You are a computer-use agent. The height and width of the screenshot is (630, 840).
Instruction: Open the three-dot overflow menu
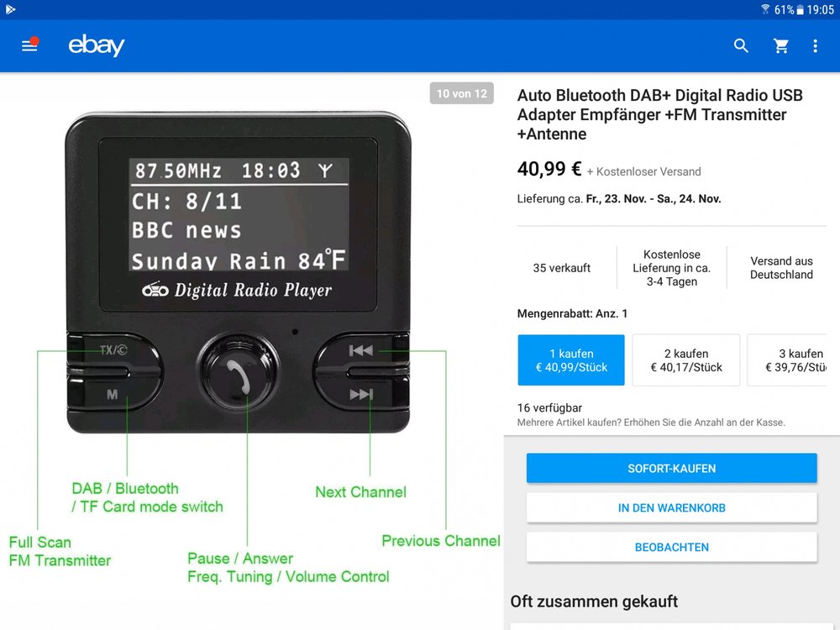click(815, 46)
